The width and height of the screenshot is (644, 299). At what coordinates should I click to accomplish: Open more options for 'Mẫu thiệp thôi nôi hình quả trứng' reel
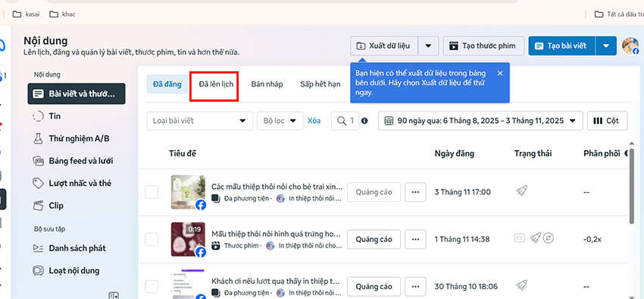pos(415,239)
